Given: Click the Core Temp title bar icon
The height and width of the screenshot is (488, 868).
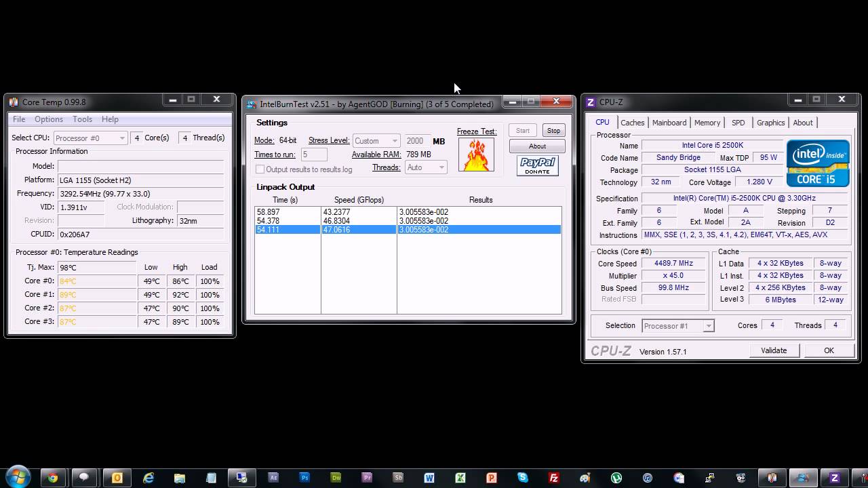Looking at the screenshot, I should click(13, 102).
